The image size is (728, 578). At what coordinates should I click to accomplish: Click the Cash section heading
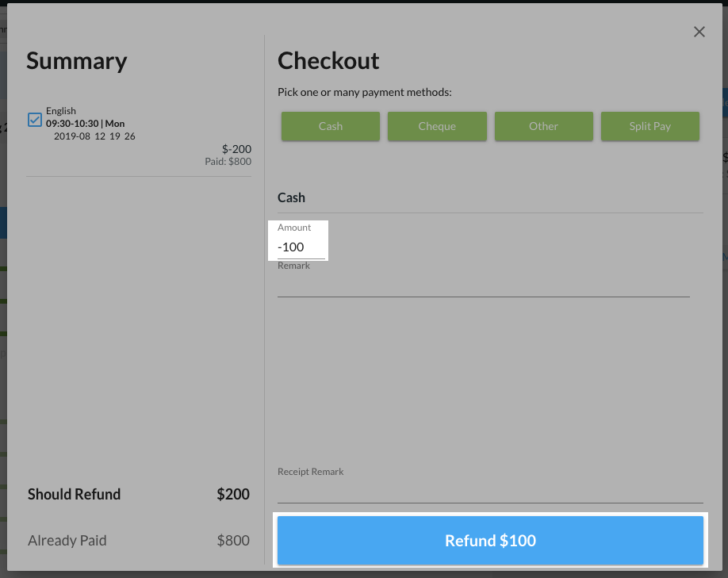coord(291,197)
